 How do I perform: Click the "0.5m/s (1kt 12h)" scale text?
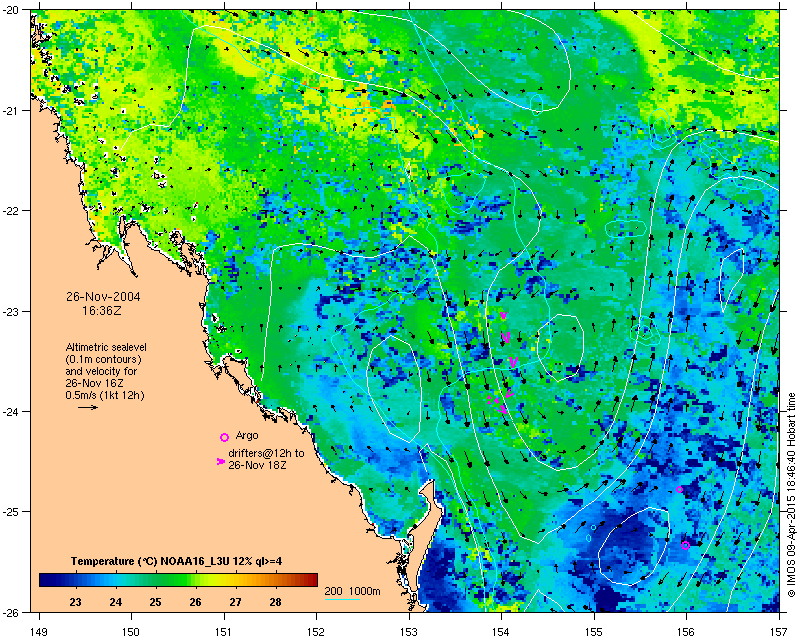pyautogui.click(x=105, y=396)
